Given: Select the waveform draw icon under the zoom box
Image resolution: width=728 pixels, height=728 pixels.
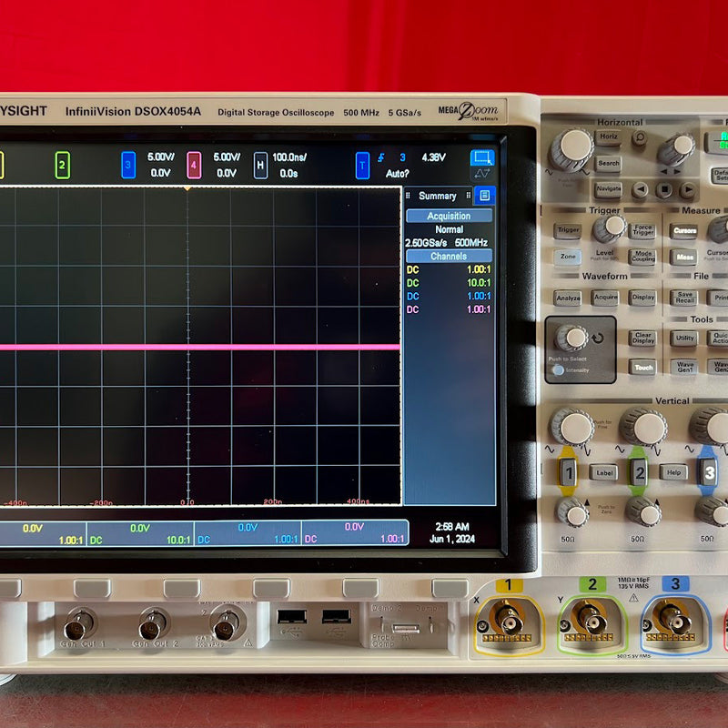Looking at the screenshot, I should tap(482, 174).
